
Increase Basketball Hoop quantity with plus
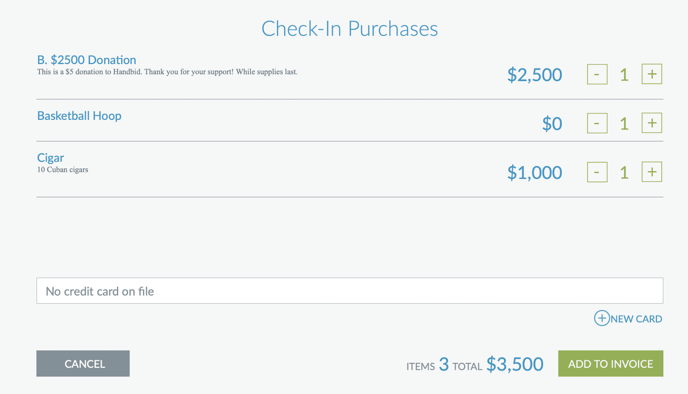[652, 123]
